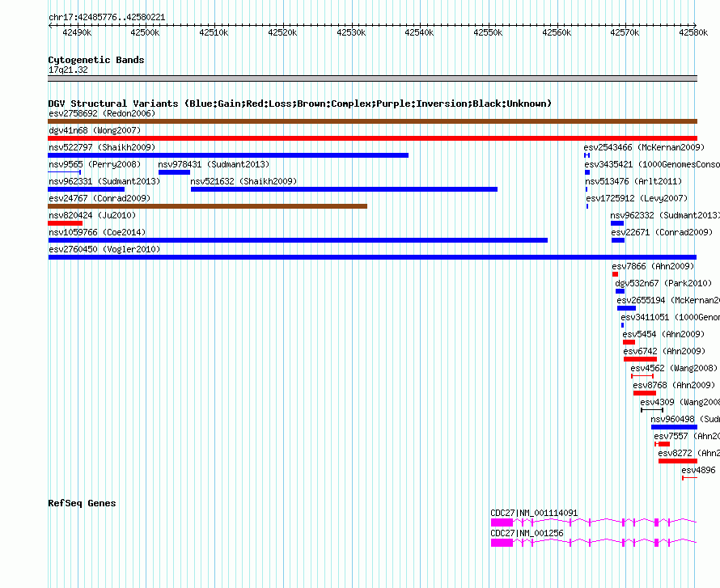Open the nsv9565 (Perry2008) variant label
The height and width of the screenshot is (588, 720).
point(95,164)
